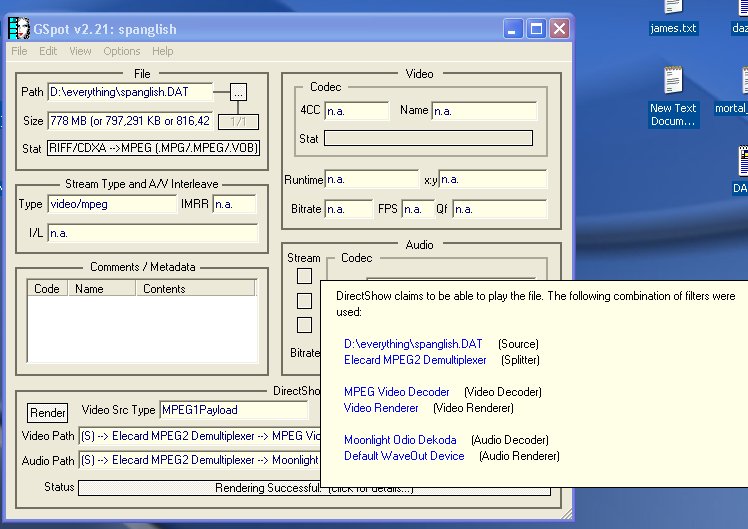Screen dimensions: 748x529
Task: Click Default WaveOut Device filter name
Action: pos(404,456)
